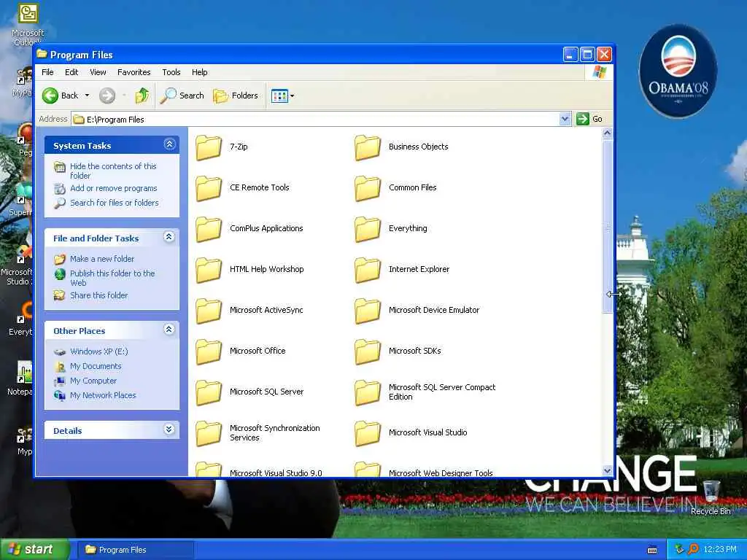This screenshot has width=747, height=560.
Task: Click the Views icon in toolbar
Action: [279, 96]
